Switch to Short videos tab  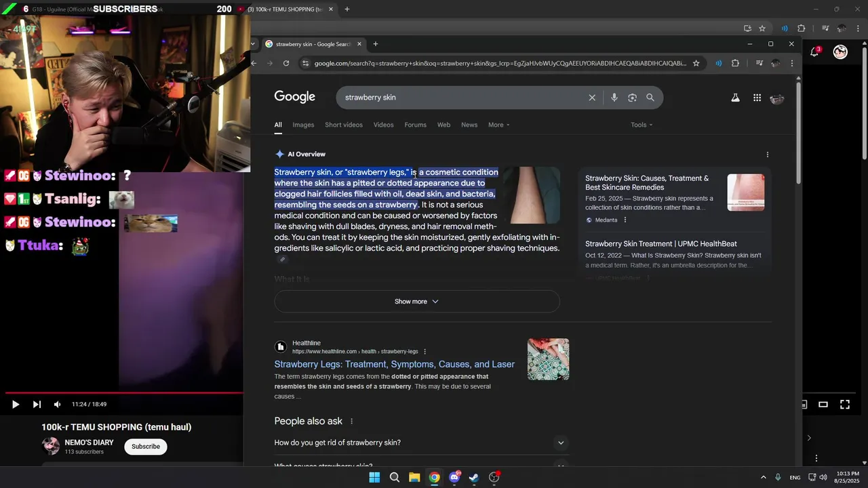(x=344, y=125)
